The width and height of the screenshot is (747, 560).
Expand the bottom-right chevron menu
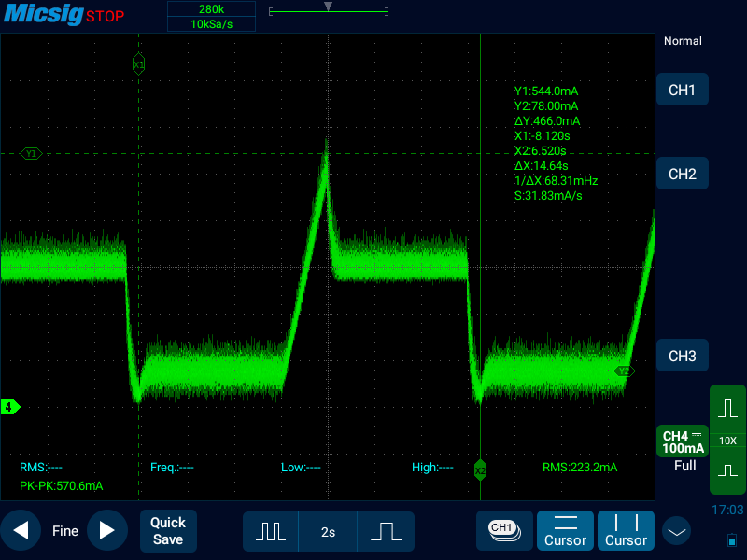coord(676,531)
